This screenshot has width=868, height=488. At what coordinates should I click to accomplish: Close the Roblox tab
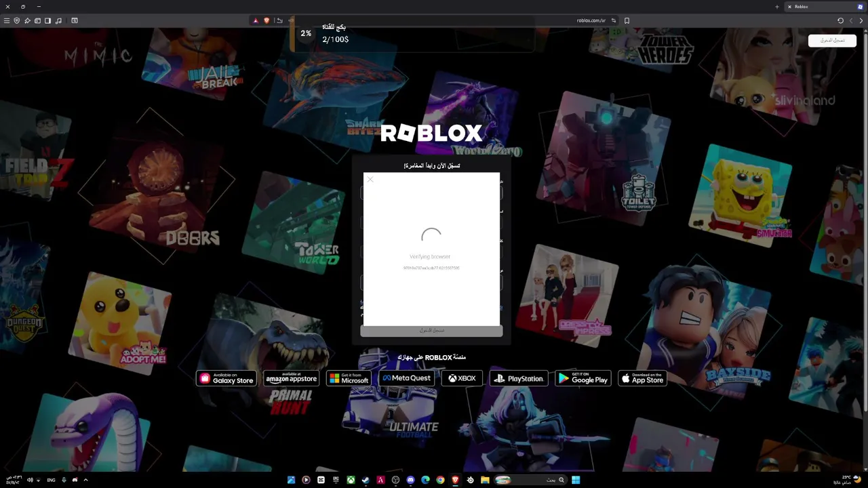[x=789, y=7]
